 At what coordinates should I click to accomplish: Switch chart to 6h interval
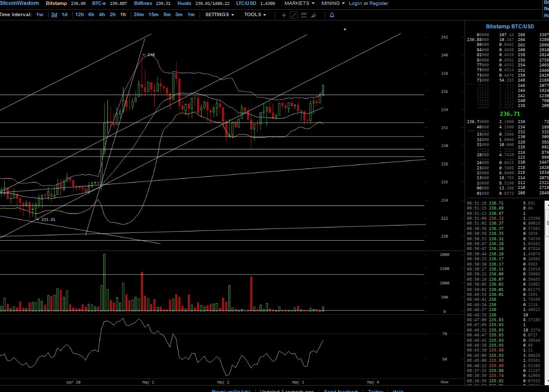91,15
